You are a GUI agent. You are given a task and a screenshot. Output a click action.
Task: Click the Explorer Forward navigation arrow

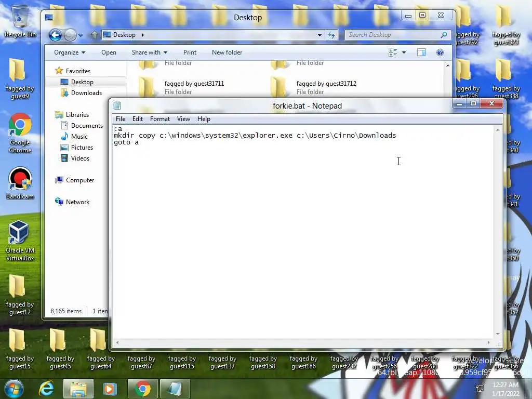70,35
